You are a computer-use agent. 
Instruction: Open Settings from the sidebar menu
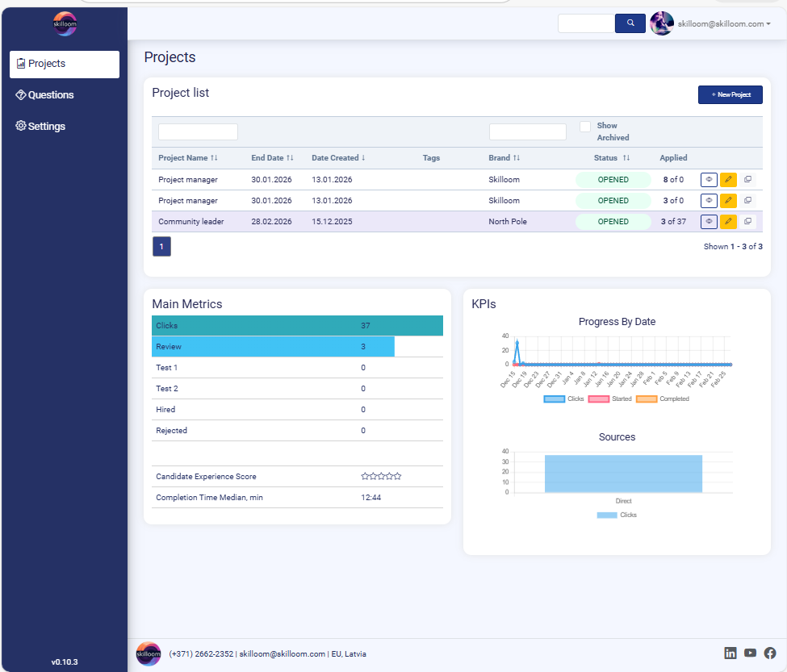pos(40,127)
